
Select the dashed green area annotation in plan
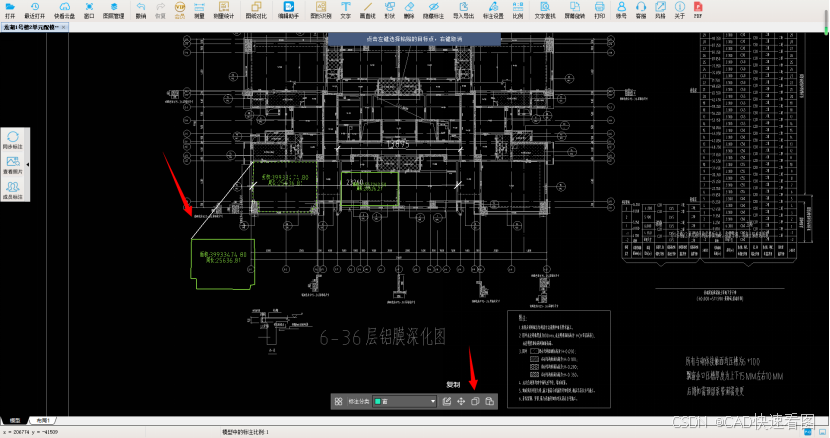click(x=285, y=187)
